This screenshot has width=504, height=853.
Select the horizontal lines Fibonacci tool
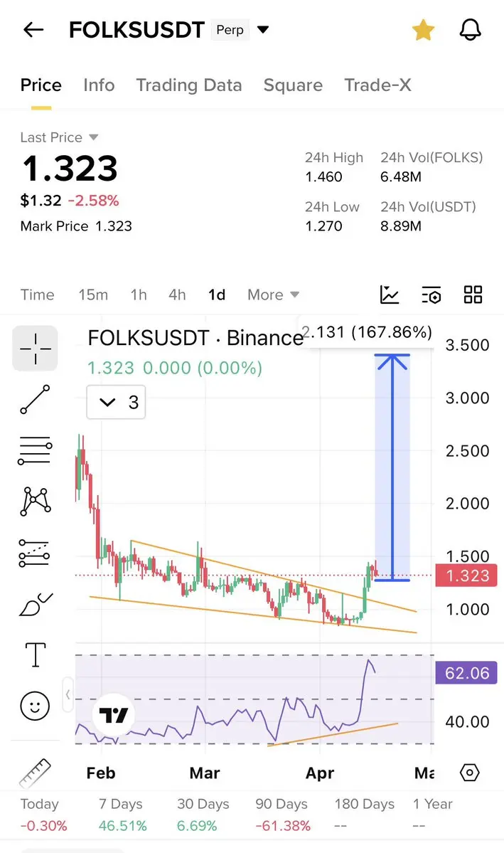pos(36,450)
